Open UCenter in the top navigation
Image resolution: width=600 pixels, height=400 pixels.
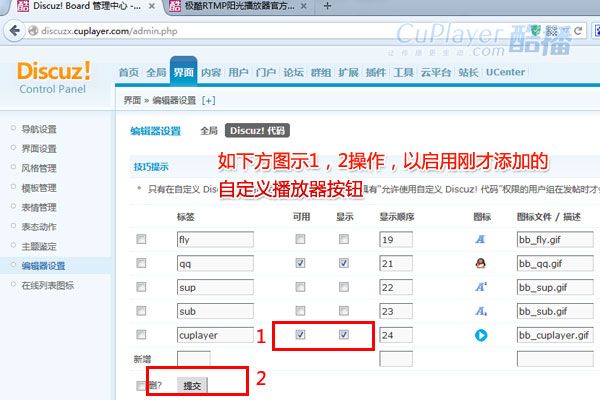pyautogui.click(x=505, y=72)
